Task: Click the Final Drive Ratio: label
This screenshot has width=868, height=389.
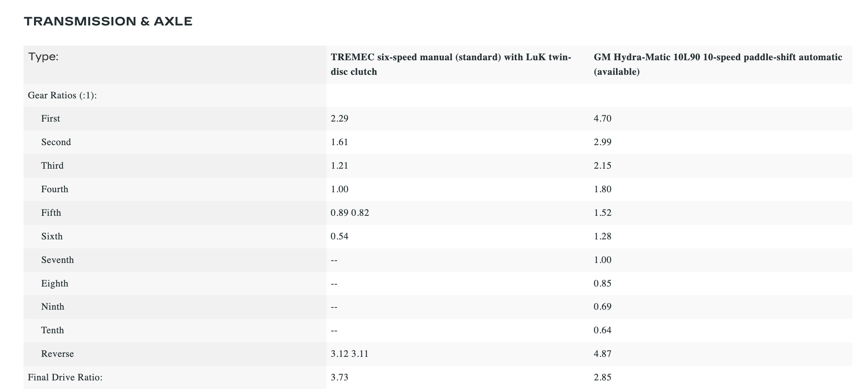Action: click(65, 377)
